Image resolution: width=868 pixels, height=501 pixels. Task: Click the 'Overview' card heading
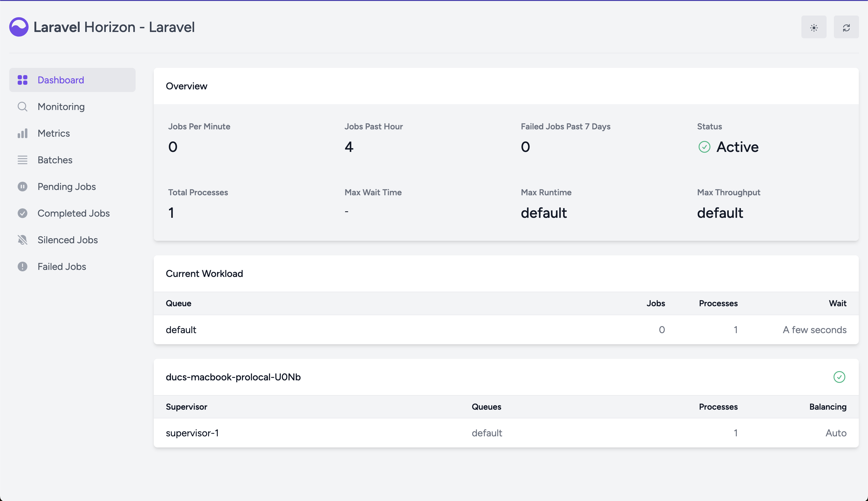click(x=186, y=86)
